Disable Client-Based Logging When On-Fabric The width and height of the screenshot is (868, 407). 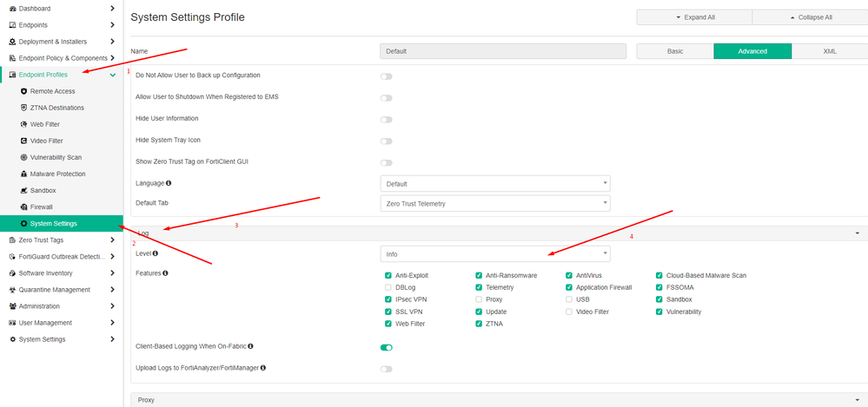click(x=386, y=347)
